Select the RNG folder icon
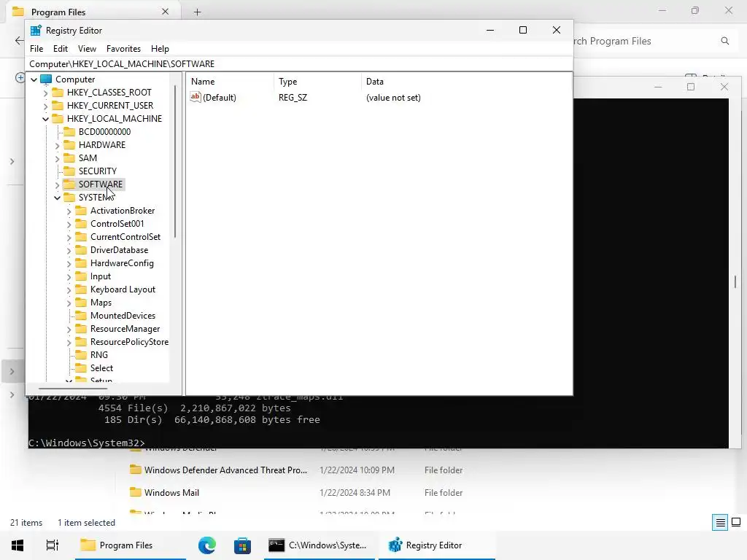Screen dimensions: 747x560 (x=81, y=355)
